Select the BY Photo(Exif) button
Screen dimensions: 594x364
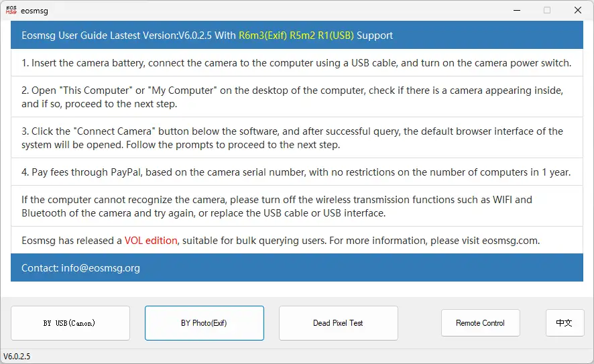pos(204,323)
